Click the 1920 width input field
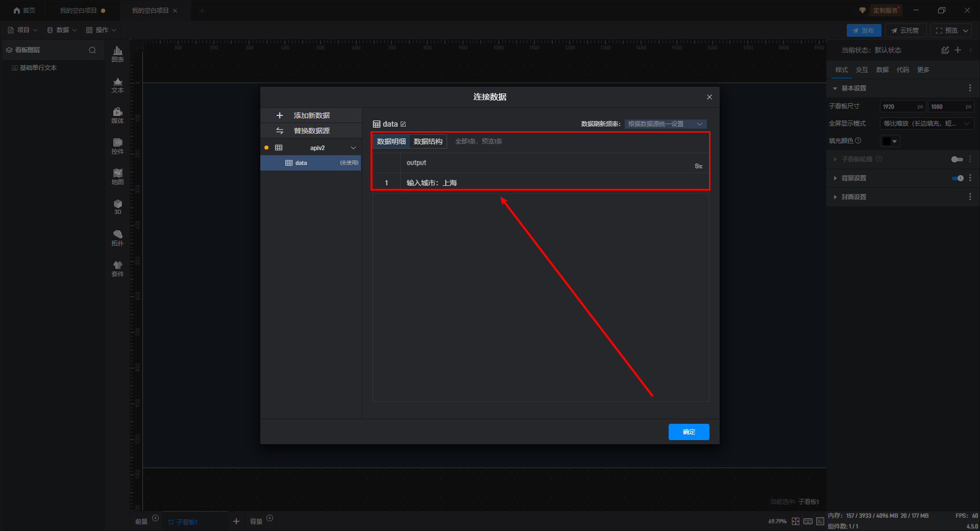980x531 pixels. (x=902, y=107)
